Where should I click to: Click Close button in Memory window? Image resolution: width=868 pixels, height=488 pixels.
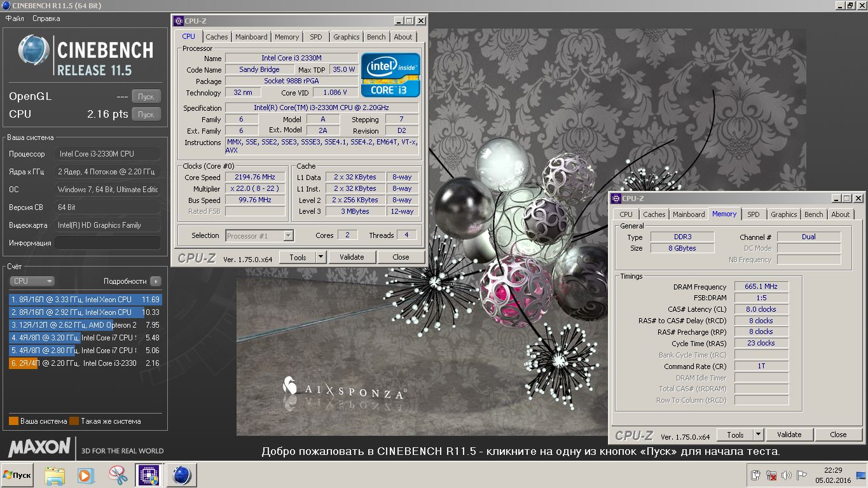click(x=839, y=435)
